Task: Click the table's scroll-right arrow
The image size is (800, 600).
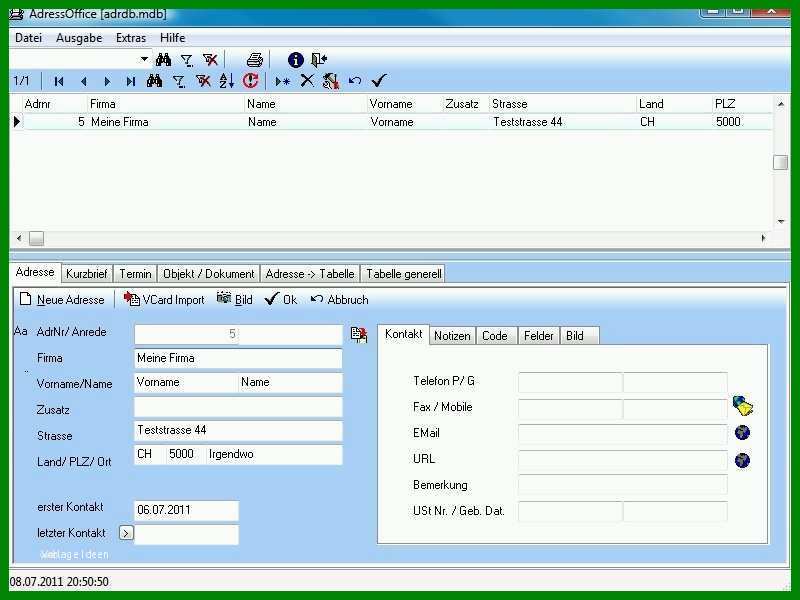Action: coord(763,238)
